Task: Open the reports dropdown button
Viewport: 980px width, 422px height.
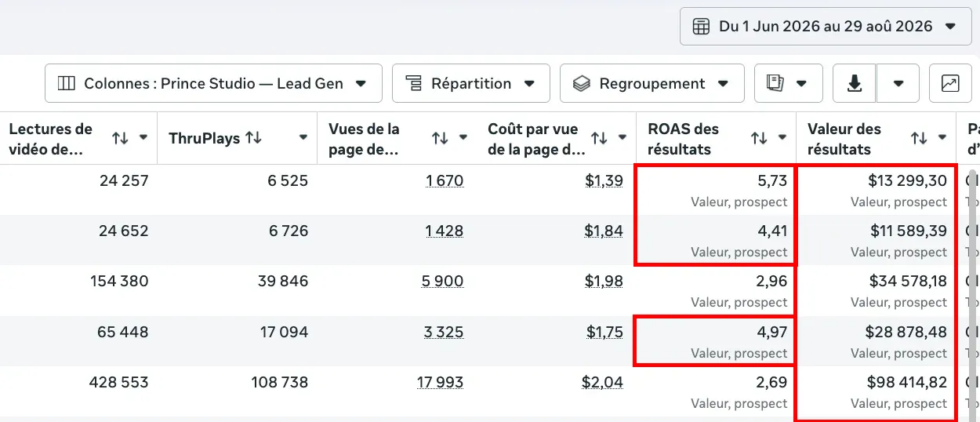Action: click(x=789, y=83)
